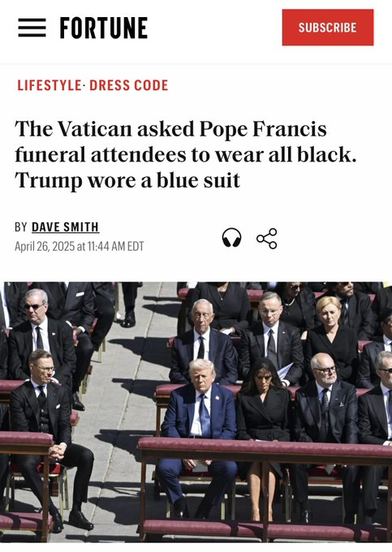The height and width of the screenshot is (552, 392).
Task: Click the red Subscribe button
Action: (328, 28)
